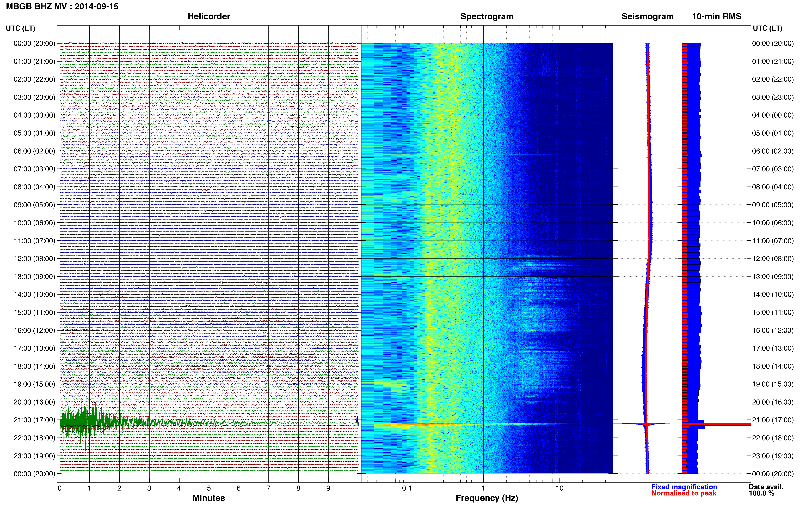Click the right 03:00 (23:00) time label
Image resolution: width=812 pixels, height=508 pixels.
coord(773,97)
